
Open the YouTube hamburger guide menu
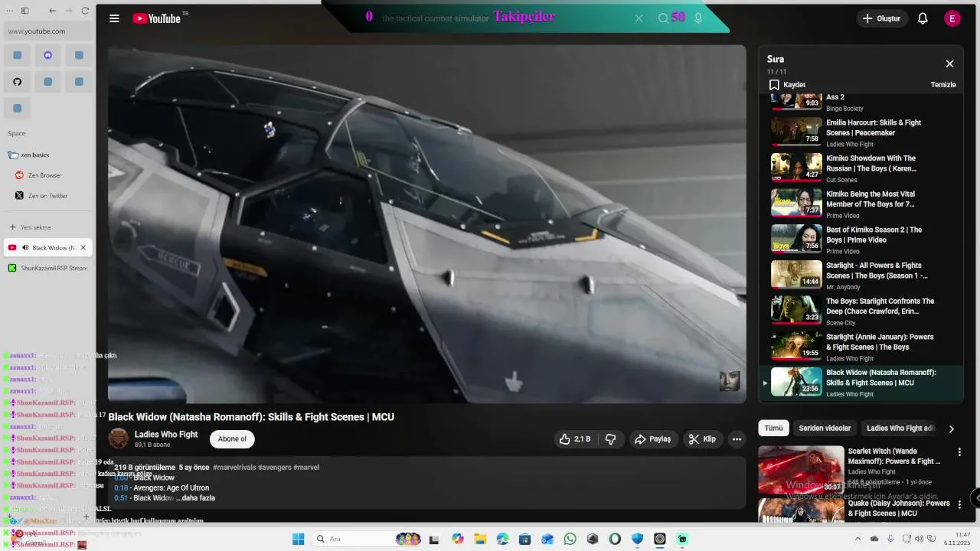[x=114, y=18]
